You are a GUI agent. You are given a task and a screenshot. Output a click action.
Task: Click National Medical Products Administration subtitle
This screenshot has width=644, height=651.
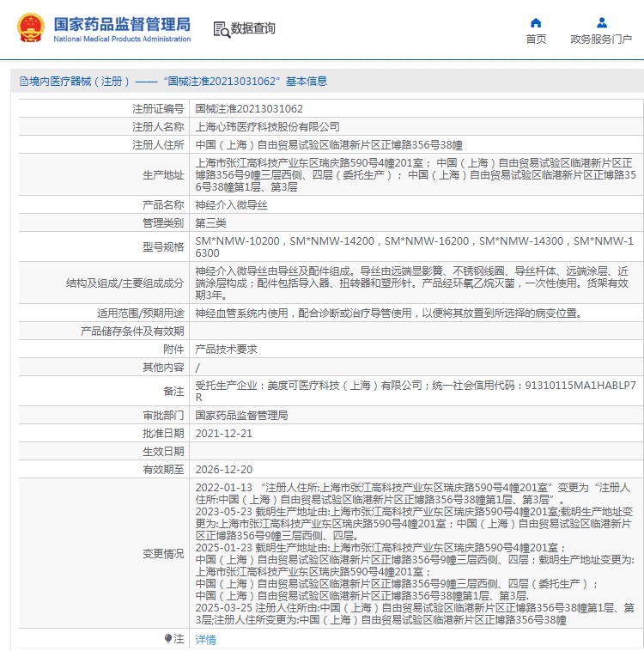click(x=122, y=39)
